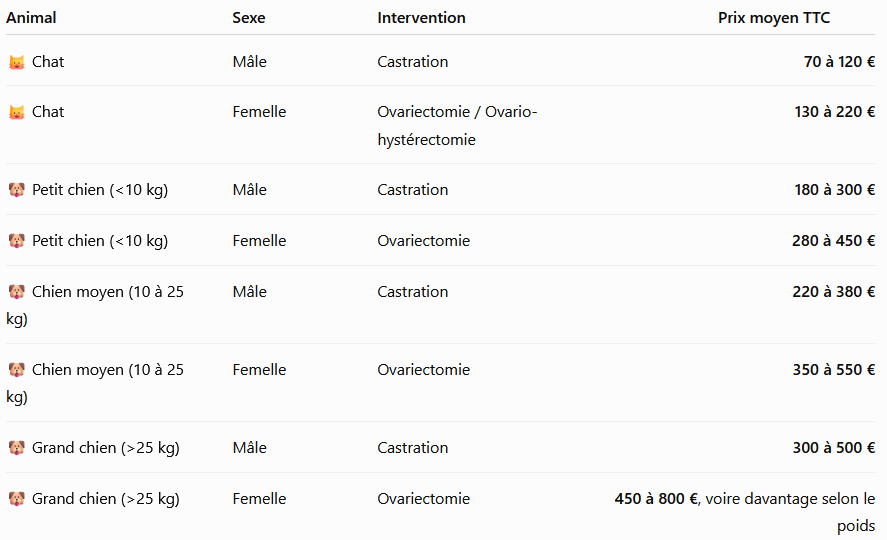Screen dimensions: 887x540
Task: Click the cat emoji in male Chat row
Action: click(17, 62)
